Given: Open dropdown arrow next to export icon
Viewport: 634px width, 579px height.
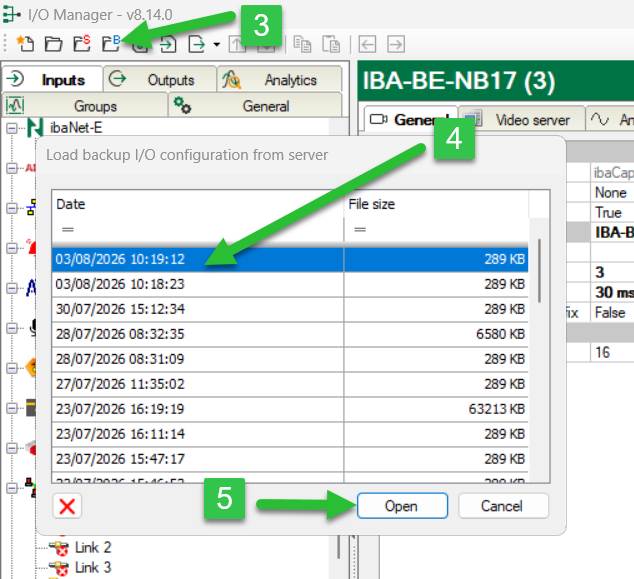Looking at the screenshot, I should pos(217,44).
